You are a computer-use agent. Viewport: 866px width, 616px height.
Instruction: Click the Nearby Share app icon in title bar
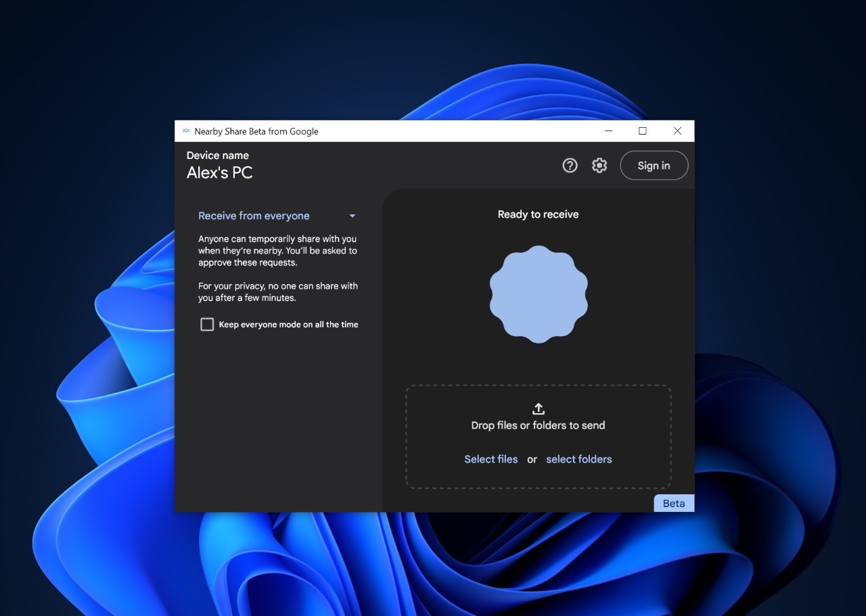(186, 131)
